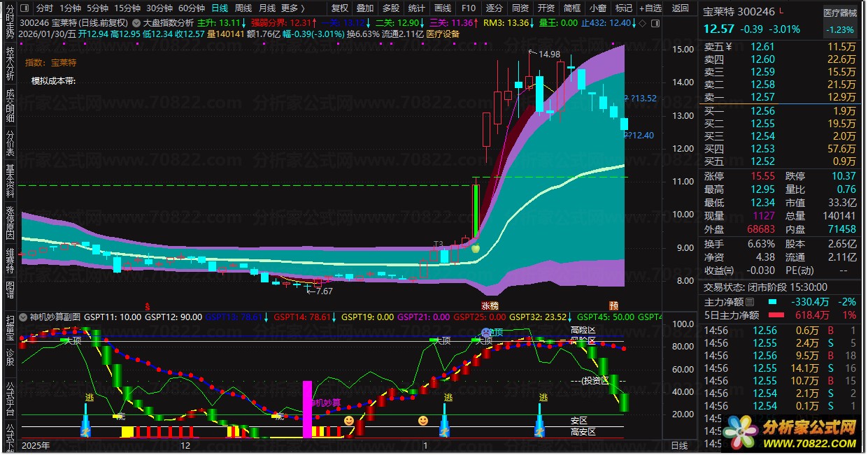868x455 pixels.
Task: Click the 涨停 price 15.55
Action: pos(762,176)
